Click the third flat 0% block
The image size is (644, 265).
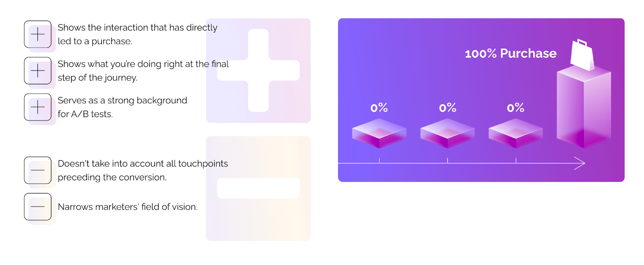[x=515, y=133]
